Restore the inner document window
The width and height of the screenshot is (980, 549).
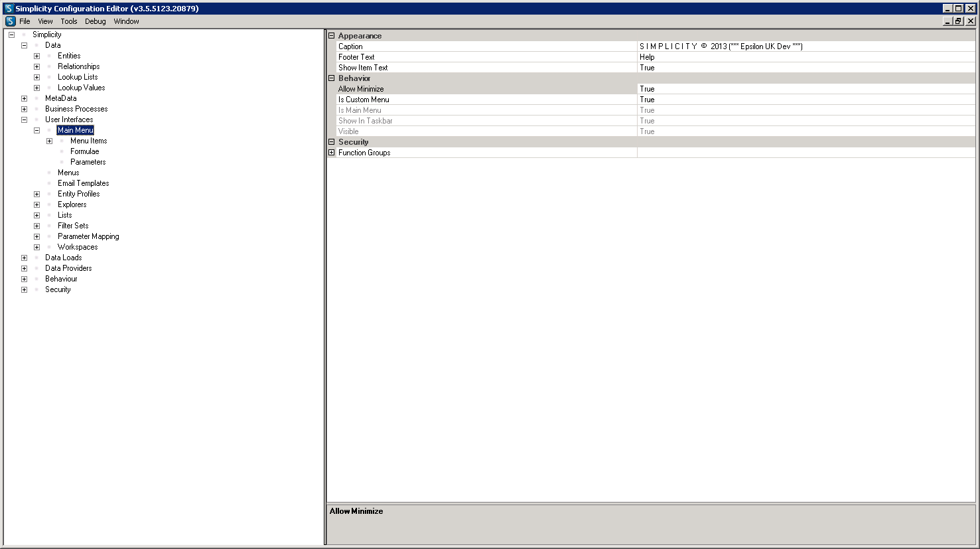(x=958, y=21)
